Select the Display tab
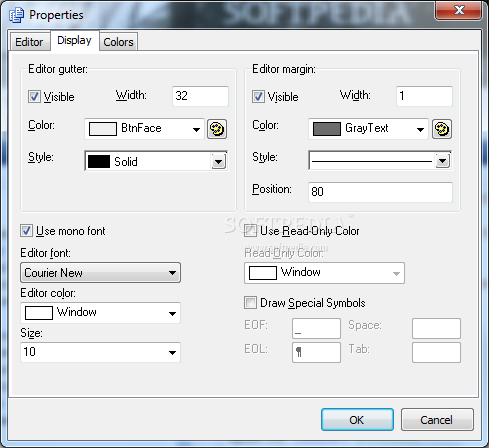The height and width of the screenshot is (448, 489). pos(74,40)
